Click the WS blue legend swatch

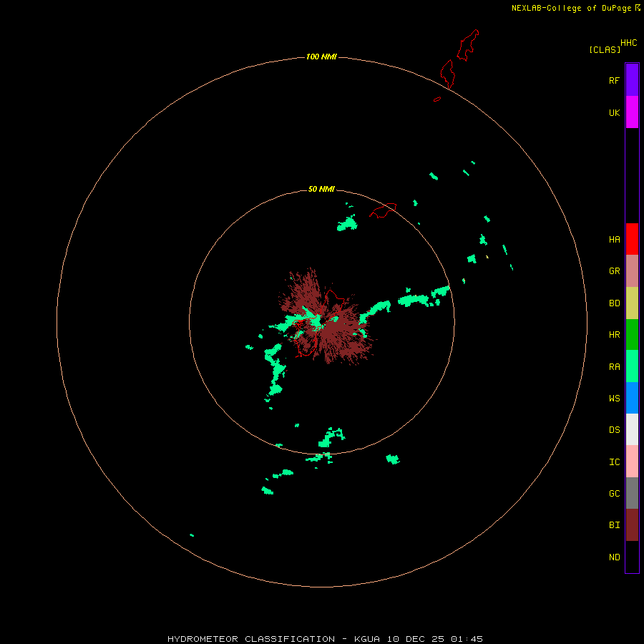[632, 398]
